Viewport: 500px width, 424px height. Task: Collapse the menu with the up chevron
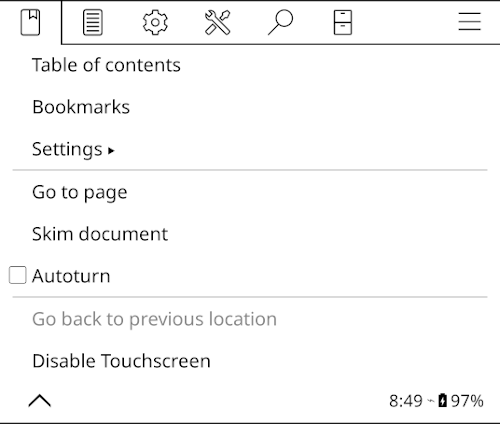[x=40, y=401]
